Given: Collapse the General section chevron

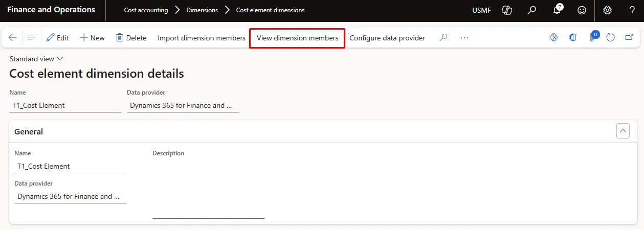Looking at the screenshot, I should pyautogui.click(x=623, y=131).
